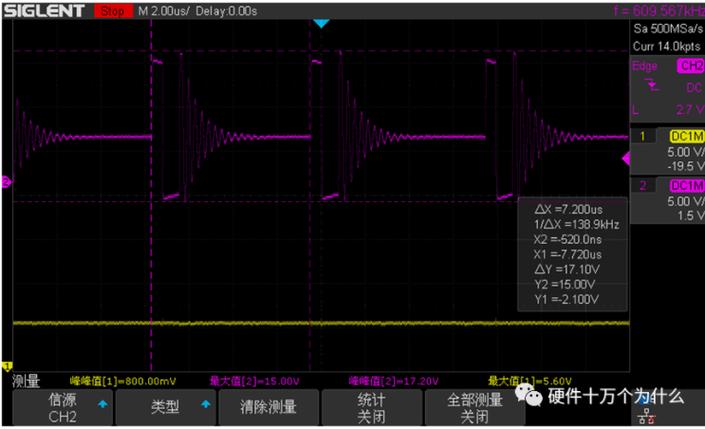Click the yellow channel 1 flat trace
Screen dimensions: 705x429
[321, 323]
